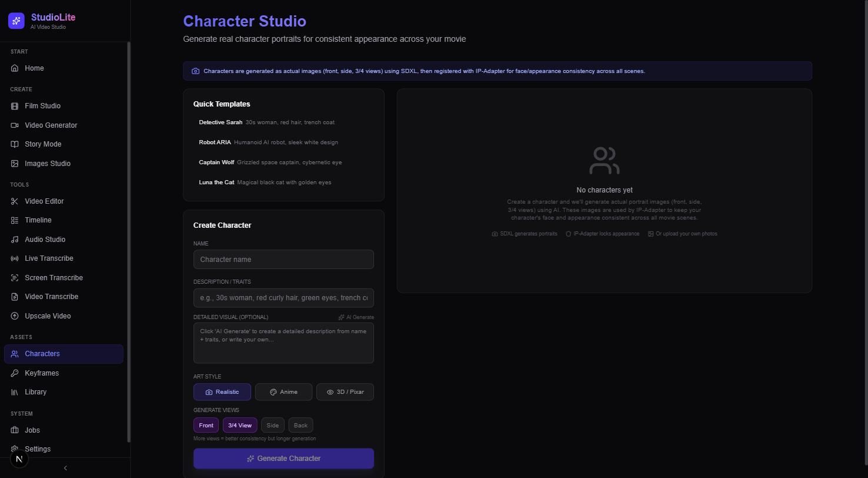Toggle the Front view option
This screenshot has height=478, width=868.
(206, 426)
